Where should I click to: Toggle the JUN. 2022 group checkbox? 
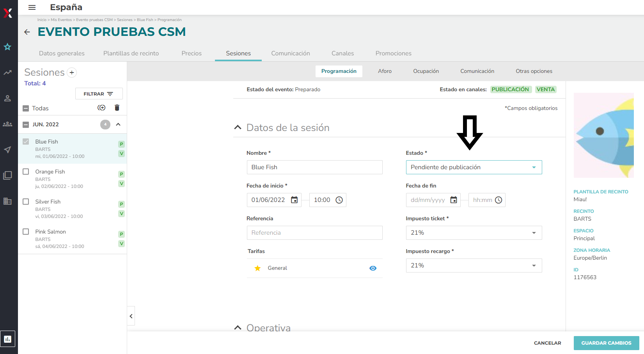[26, 125]
